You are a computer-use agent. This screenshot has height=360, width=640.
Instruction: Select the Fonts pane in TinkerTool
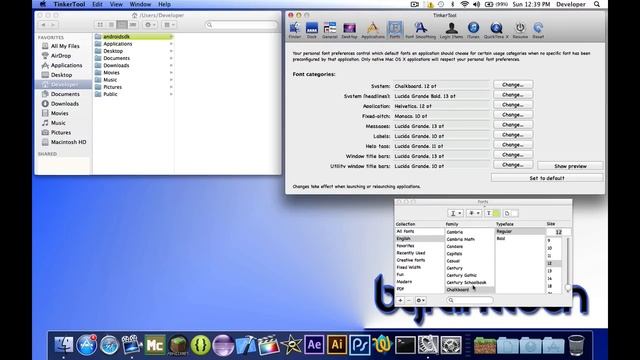[395, 31]
